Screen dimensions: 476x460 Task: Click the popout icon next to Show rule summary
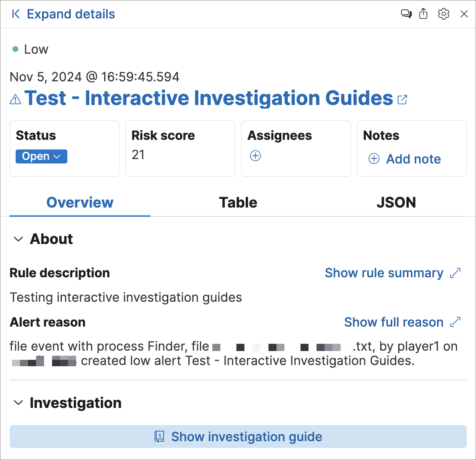(456, 273)
